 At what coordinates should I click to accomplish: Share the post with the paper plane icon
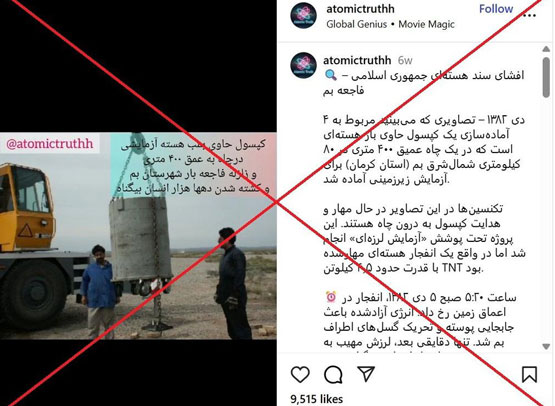click(366, 374)
